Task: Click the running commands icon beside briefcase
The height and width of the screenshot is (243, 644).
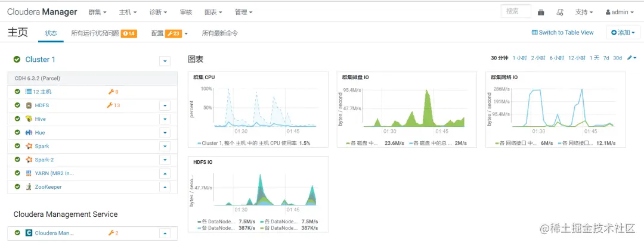Action: 560,13
